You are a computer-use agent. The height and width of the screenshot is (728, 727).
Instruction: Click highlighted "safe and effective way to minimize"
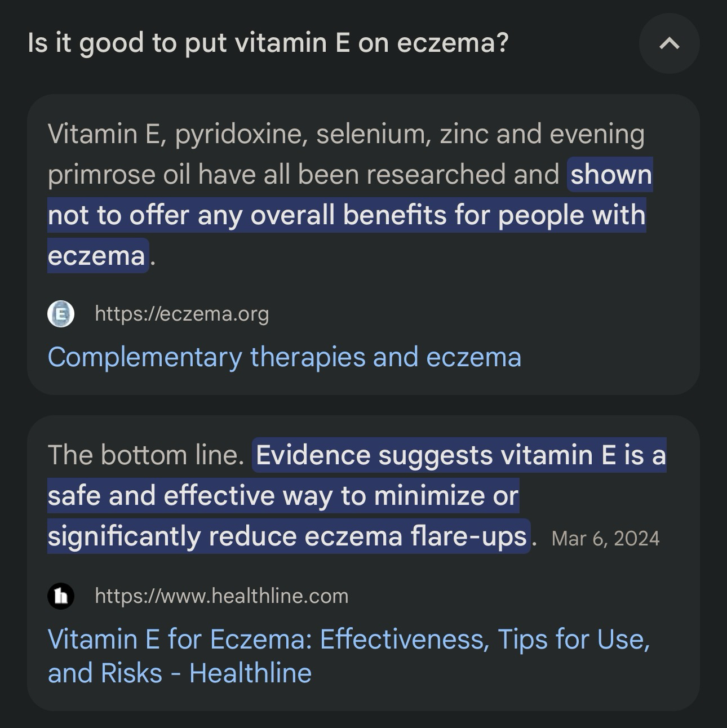(x=282, y=496)
